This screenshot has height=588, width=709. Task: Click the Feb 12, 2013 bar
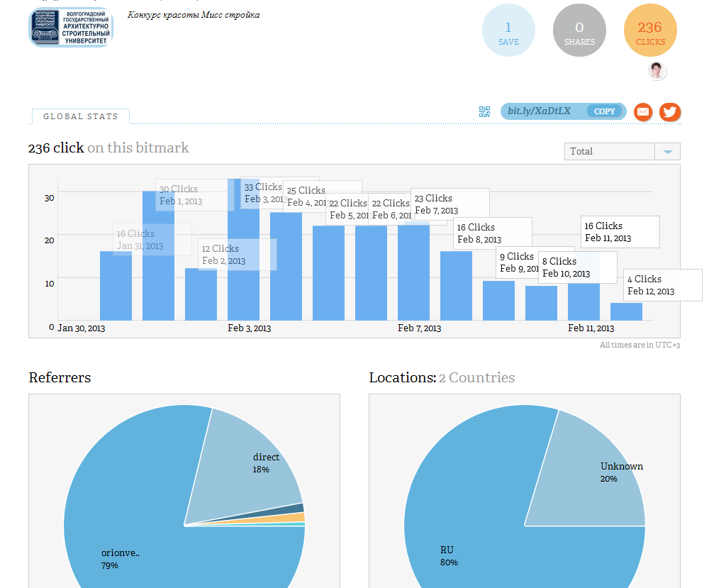pyautogui.click(x=626, y=311)
